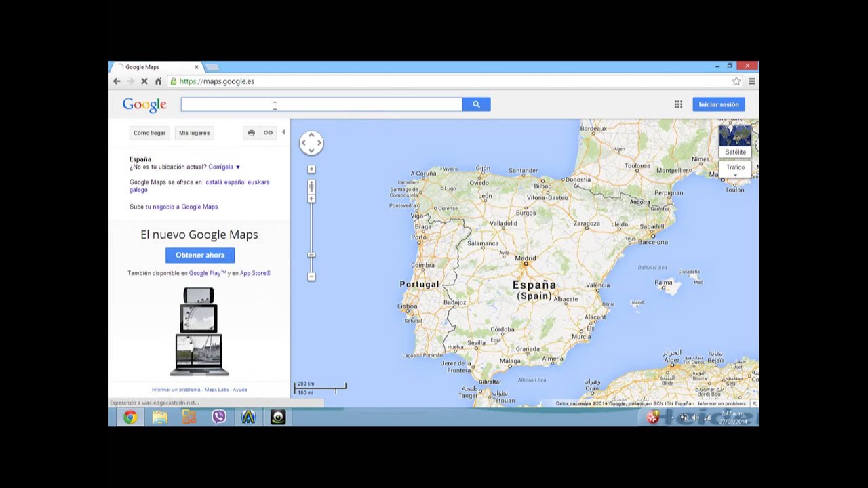Click the Madrid label on the map
The height and width of the screenshot is (488, 868).
(x=525, y=258)
